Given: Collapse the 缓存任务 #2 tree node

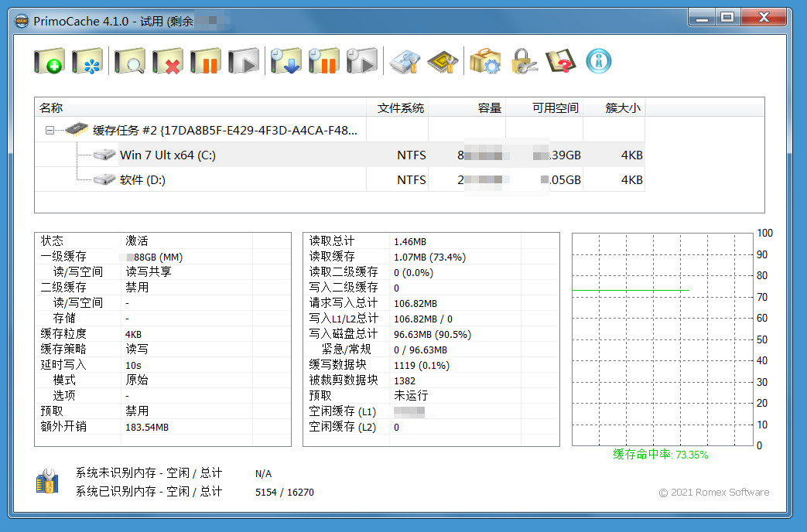Looking at the screenshot, I should (x=50, y=130).
